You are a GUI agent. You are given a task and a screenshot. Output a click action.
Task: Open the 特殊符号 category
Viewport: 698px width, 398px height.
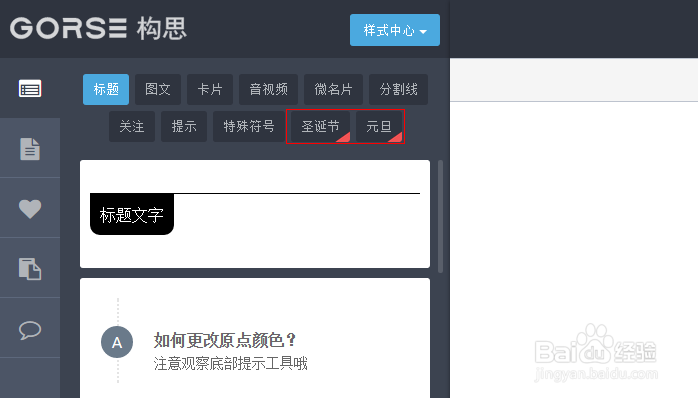249,126
